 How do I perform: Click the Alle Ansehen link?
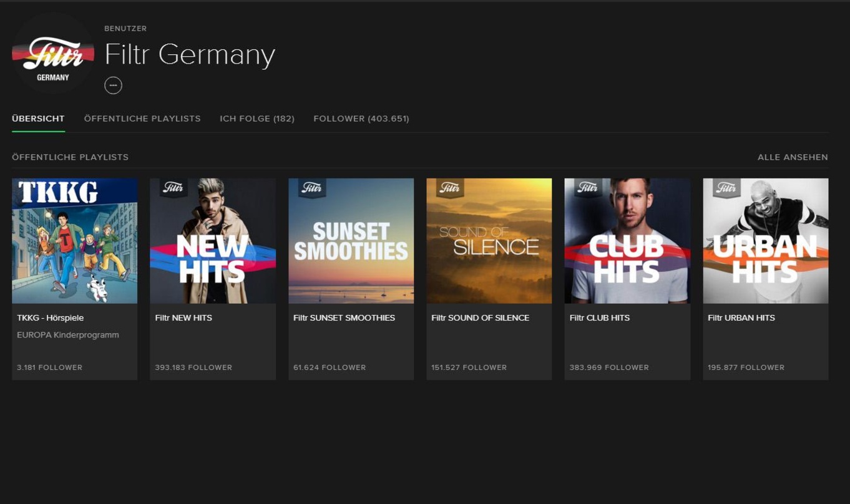[x=793, y=157]
